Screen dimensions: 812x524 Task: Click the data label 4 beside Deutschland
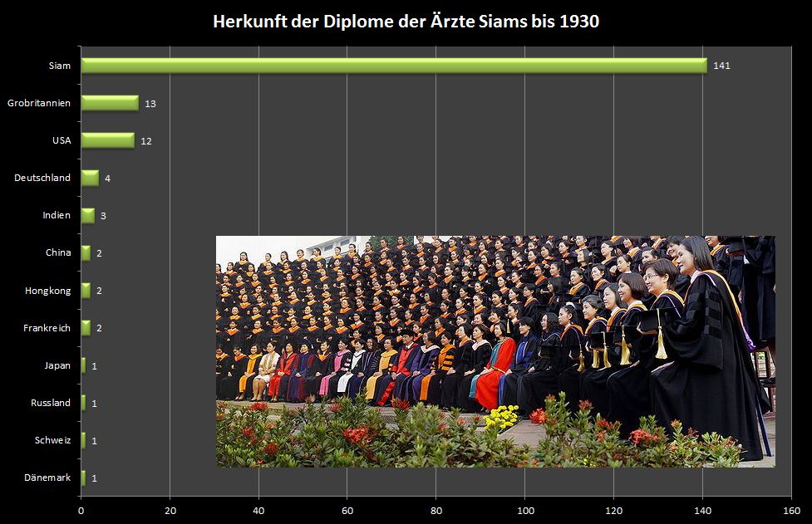coord(108,179)
